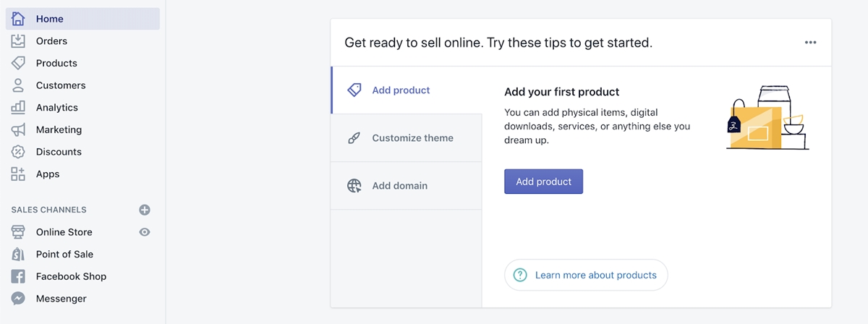Image resolution: width=868 pixels, height=324 pixels.
Task: Select the Add product tab
Action: [x=407, y=90]
